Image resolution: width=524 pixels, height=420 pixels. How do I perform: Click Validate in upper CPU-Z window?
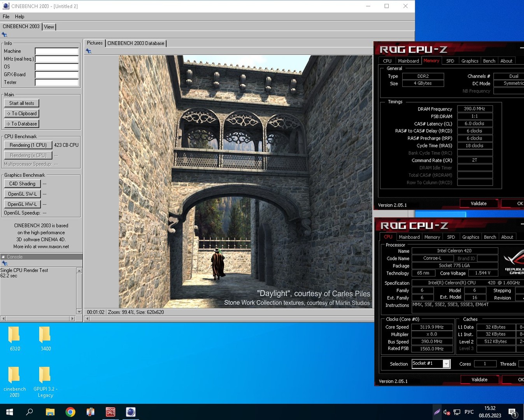coord(478,203)
